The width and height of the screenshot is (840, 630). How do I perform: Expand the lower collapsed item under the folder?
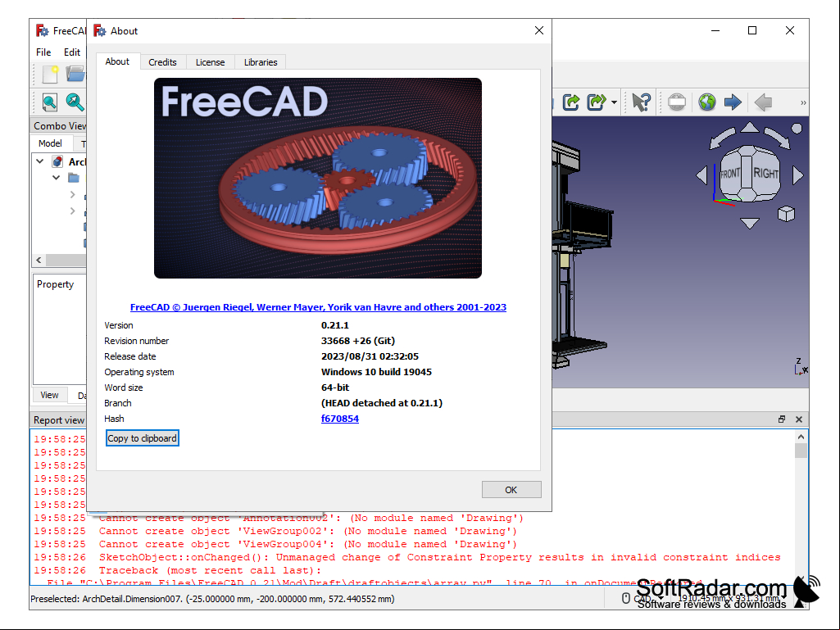[x=72, y=211]
